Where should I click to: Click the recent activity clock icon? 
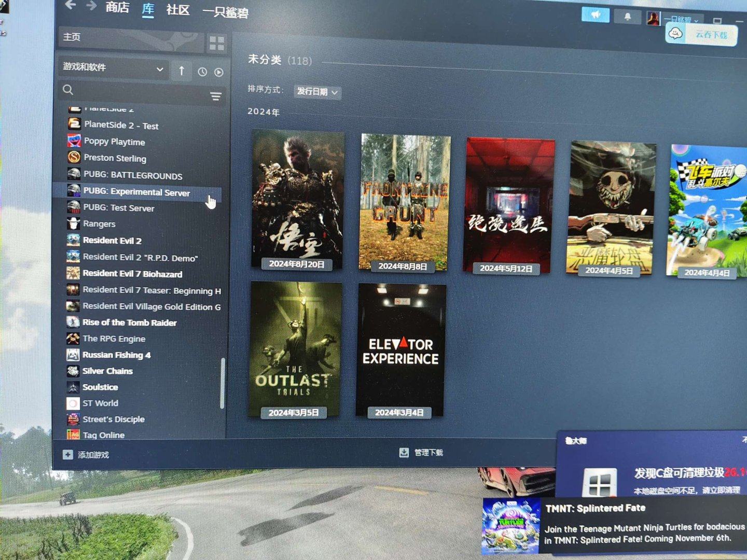[x=202, y=72]
